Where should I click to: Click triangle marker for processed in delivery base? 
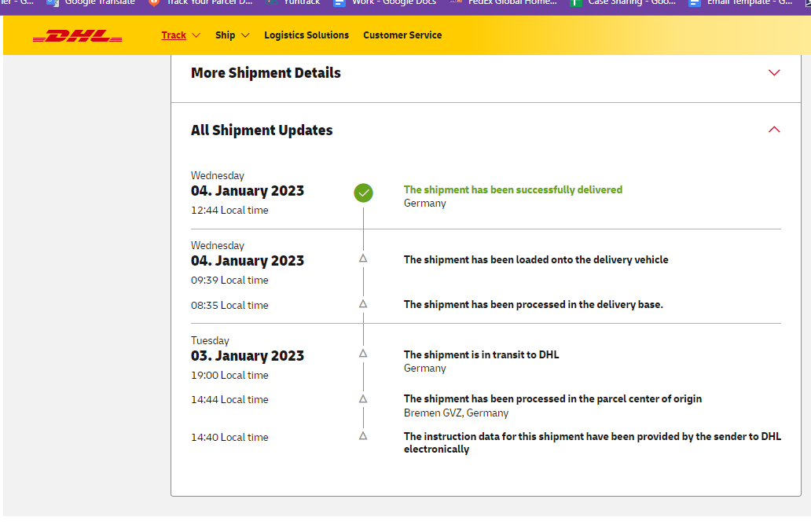(363, 303)
